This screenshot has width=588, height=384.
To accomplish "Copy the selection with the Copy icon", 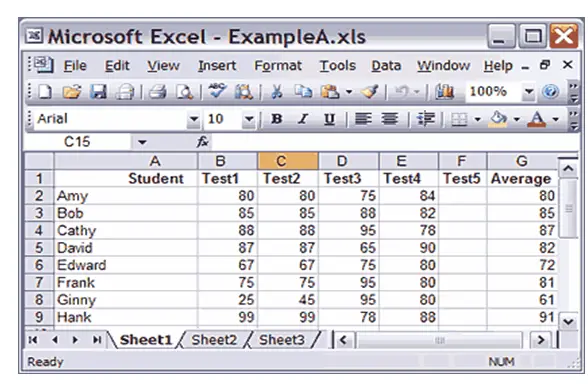I will pos(303,92).
